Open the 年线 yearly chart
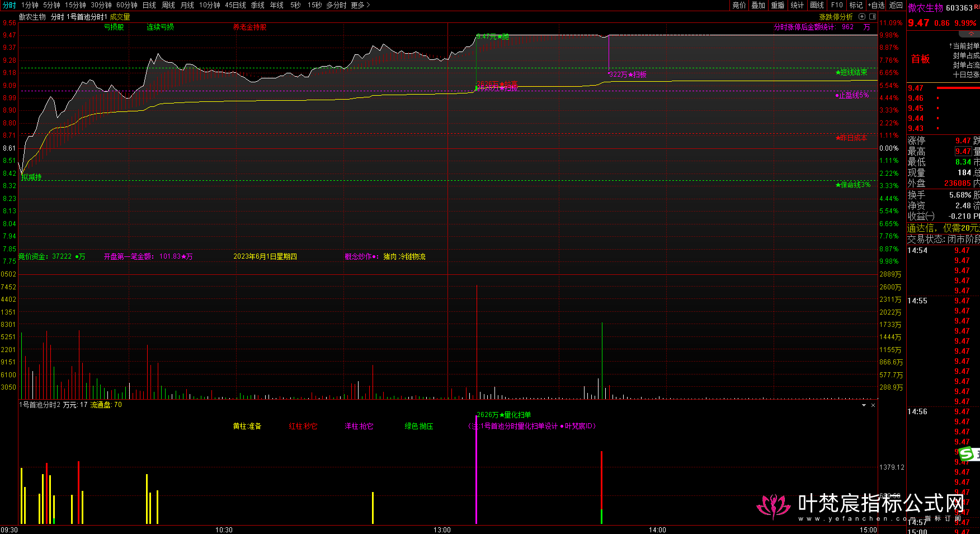Viewport: 980px width, 534px height. click(277, 5)
